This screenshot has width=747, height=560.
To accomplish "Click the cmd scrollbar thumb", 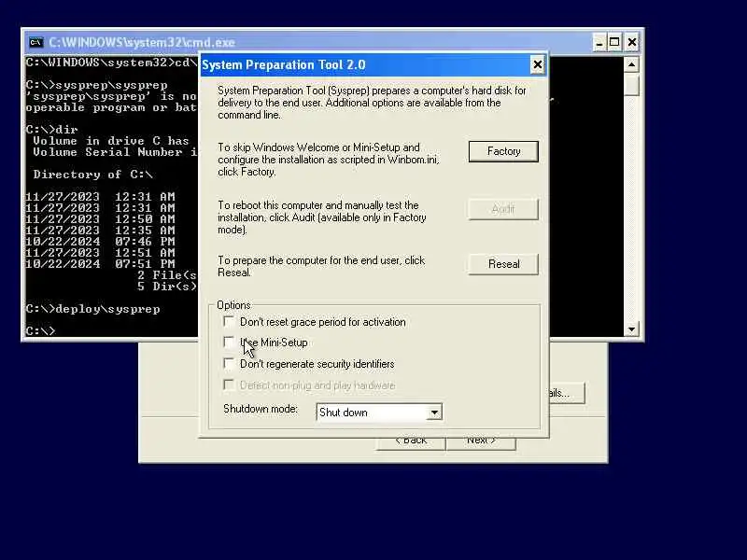I will click(631, 85).
